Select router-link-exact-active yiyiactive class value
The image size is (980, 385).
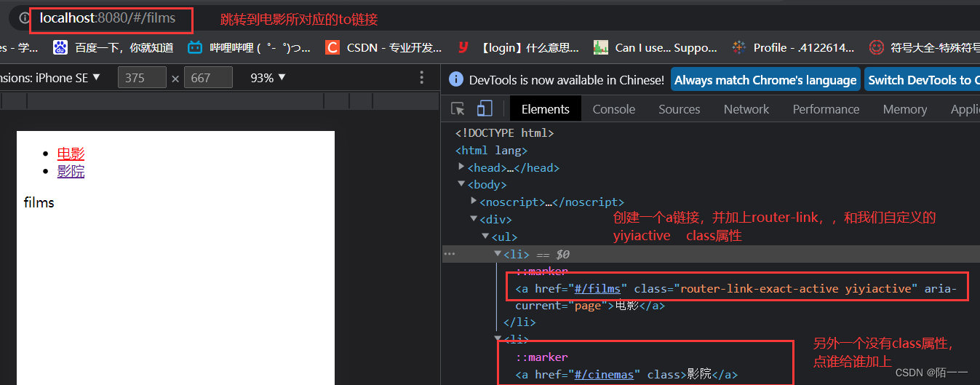click(795, 288)
